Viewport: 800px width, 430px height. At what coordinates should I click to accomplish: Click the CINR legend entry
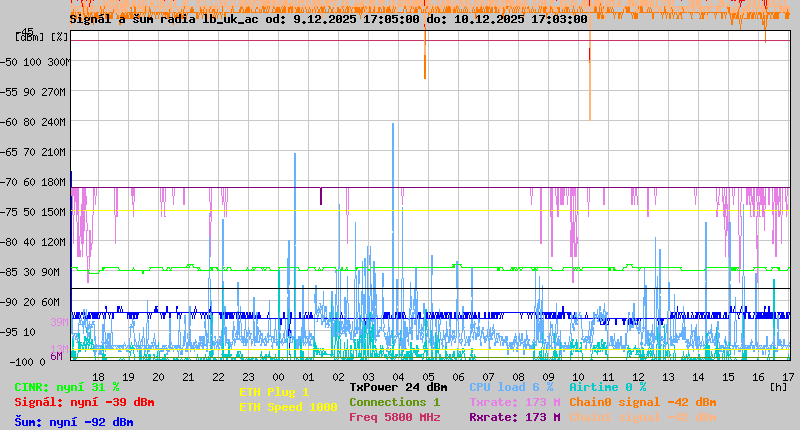(x=67, y=387)
